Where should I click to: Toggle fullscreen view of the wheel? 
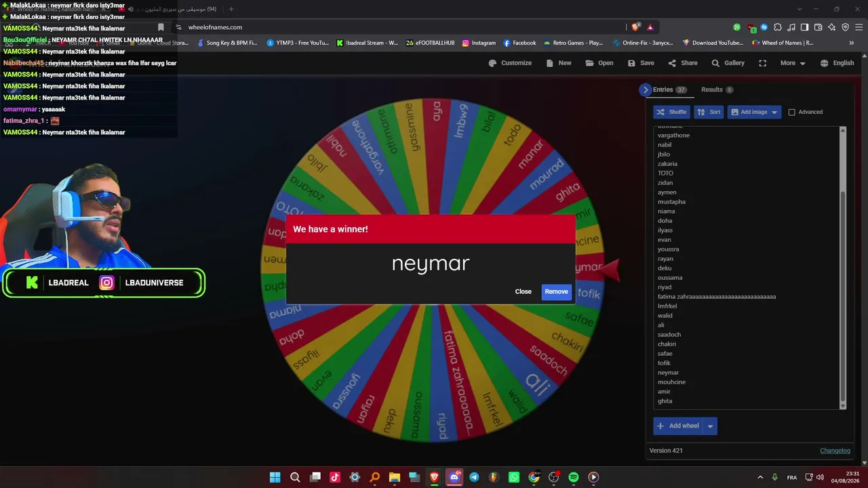[763, 63]
